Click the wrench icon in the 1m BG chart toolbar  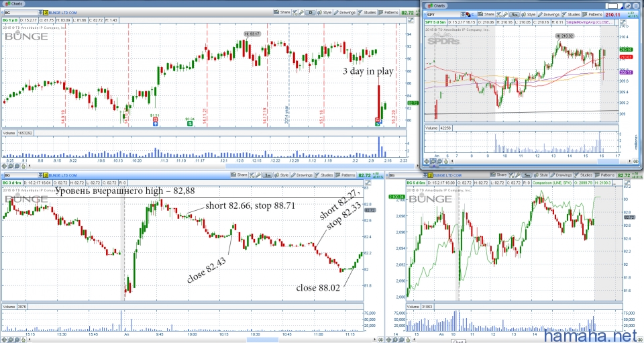click(x=258, y=175)
